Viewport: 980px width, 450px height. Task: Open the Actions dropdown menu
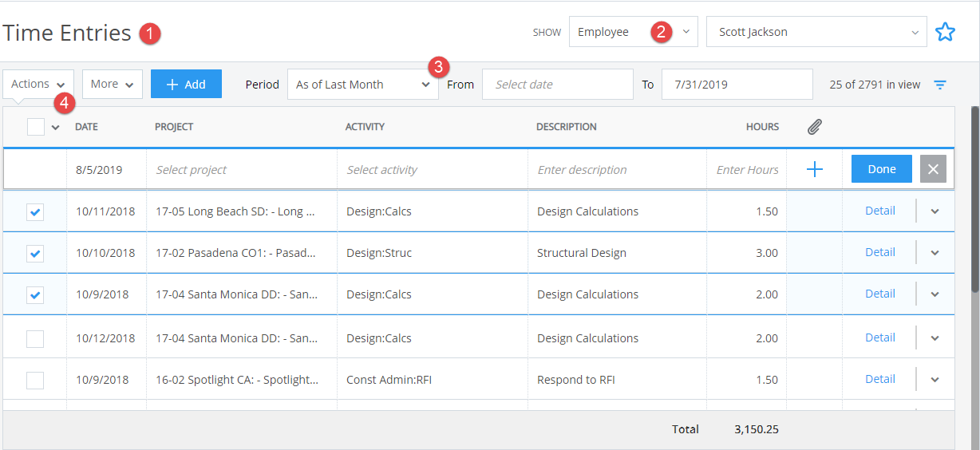pyautogui.click(x=38, y=84)
